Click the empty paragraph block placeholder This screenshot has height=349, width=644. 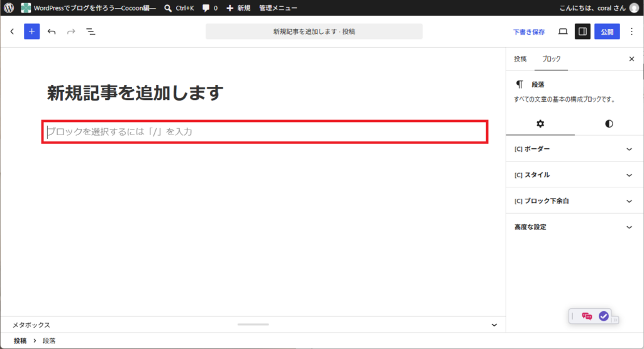tap(265, 132)
